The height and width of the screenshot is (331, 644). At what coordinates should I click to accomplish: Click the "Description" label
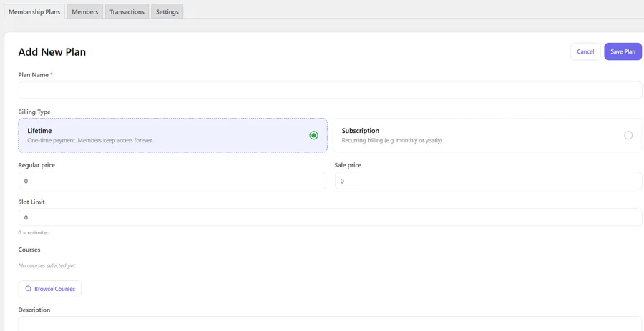(x=34, y=310)
